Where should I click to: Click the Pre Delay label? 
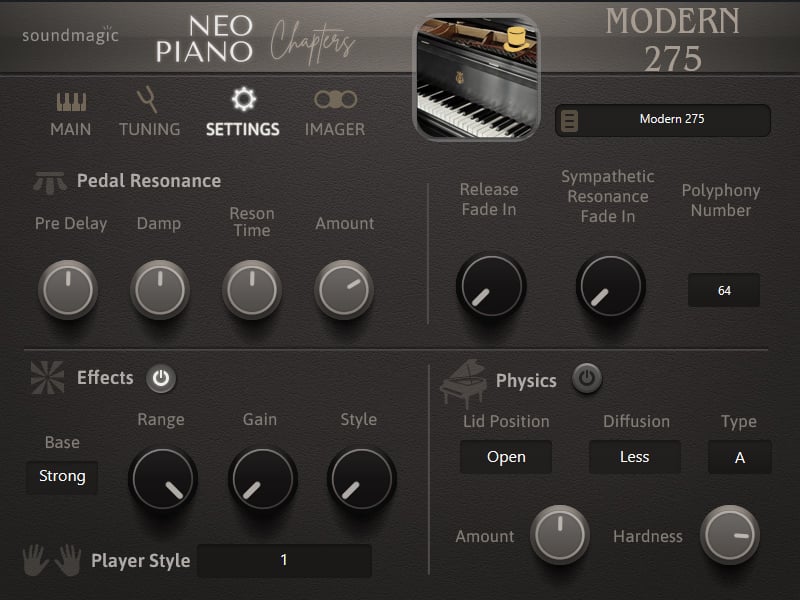pos(71,223)
